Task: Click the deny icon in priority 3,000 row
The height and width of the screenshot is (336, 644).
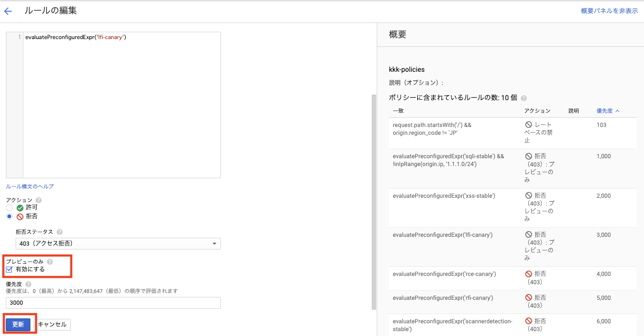Action: point(528,235)
